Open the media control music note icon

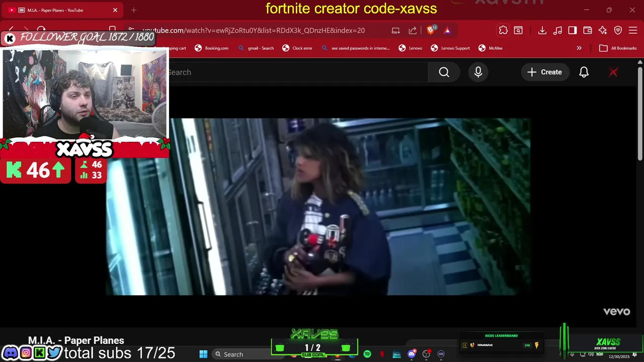pyautogui.click(x=557, y=30)
